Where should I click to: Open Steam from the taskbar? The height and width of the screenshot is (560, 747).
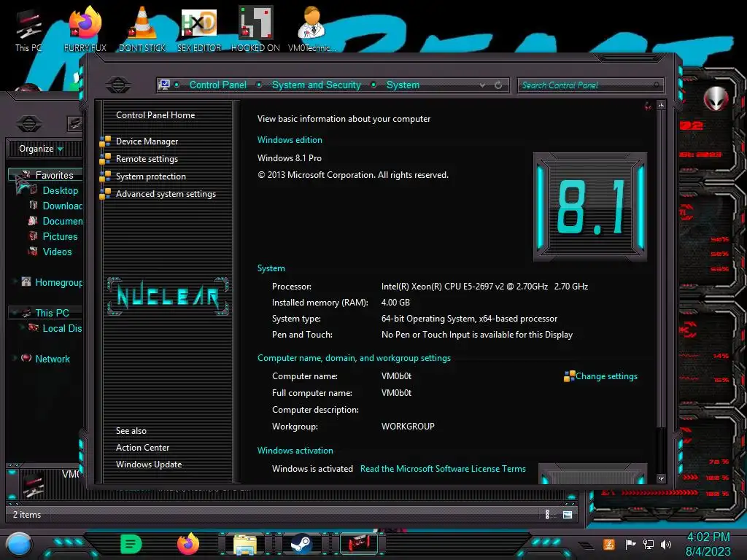coord(301,544)
